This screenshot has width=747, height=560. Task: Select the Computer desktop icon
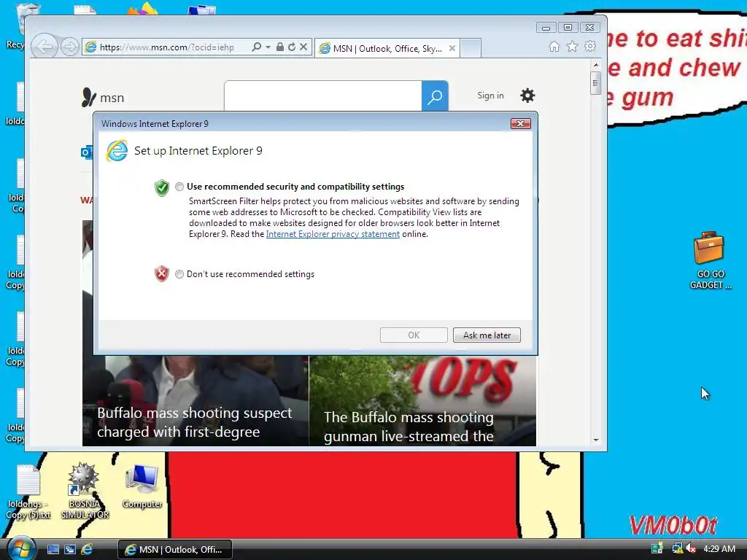pos(142,486)
